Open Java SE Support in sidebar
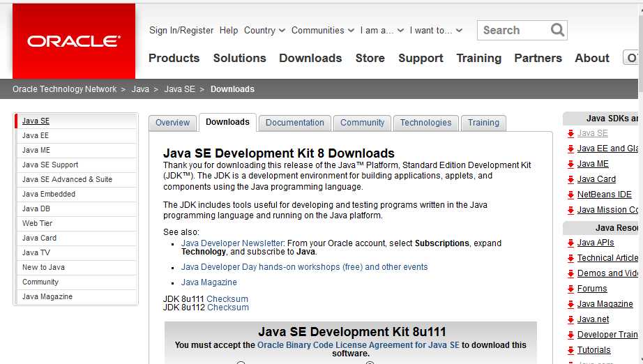The height and width of the screenshot is (364, 643). [76, 165]
